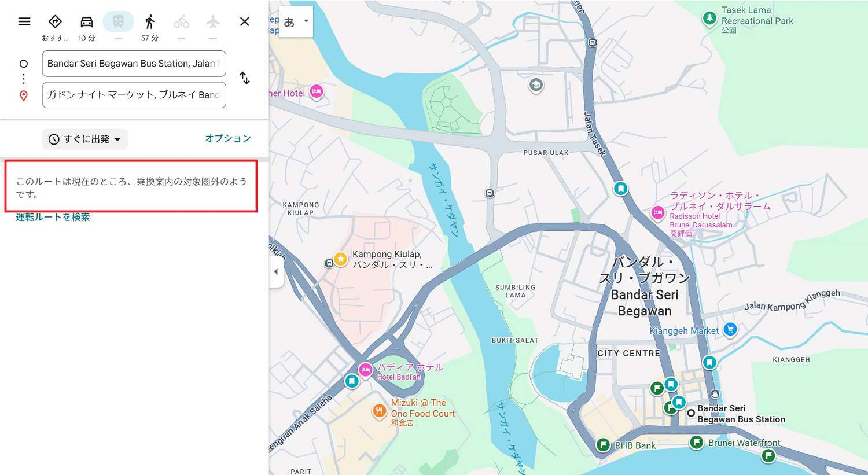Edit the ガドン ナイト マーケット destination field
Viewport: 868px width, 475px height.
click(134, 95)
